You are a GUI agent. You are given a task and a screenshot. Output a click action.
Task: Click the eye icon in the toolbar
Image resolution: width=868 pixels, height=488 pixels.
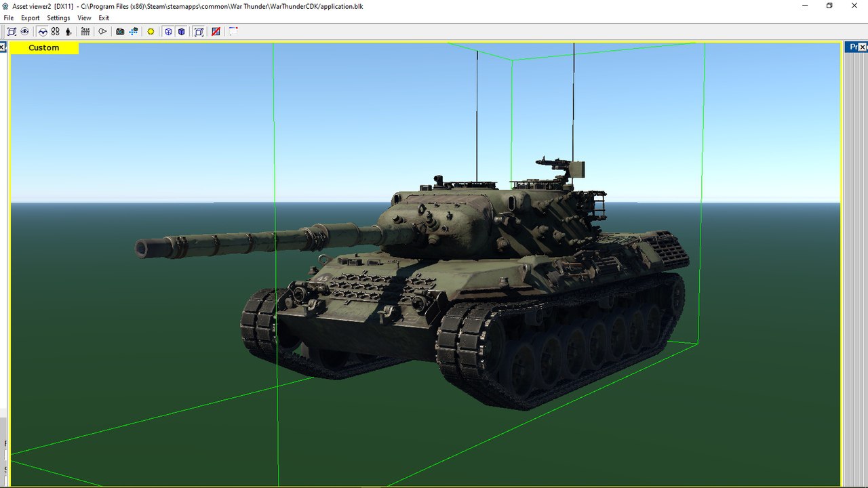(x=24, y=32)
